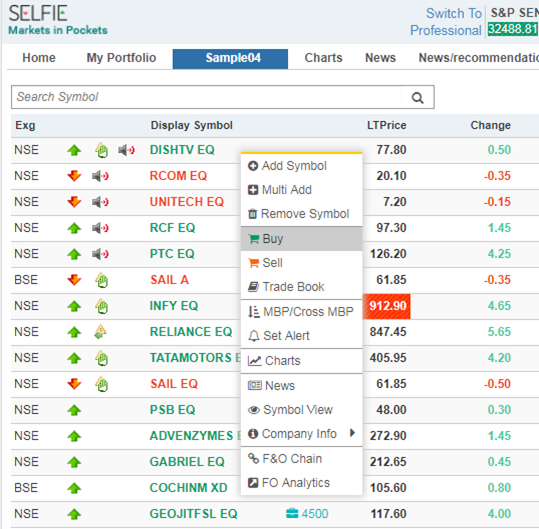Select the Sample04 watchlist tab

230,59
